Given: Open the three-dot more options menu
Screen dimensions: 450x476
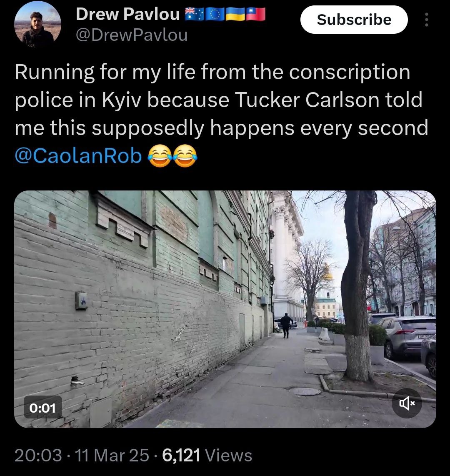Looking at the screenshot, I should [x=426, y=20].
